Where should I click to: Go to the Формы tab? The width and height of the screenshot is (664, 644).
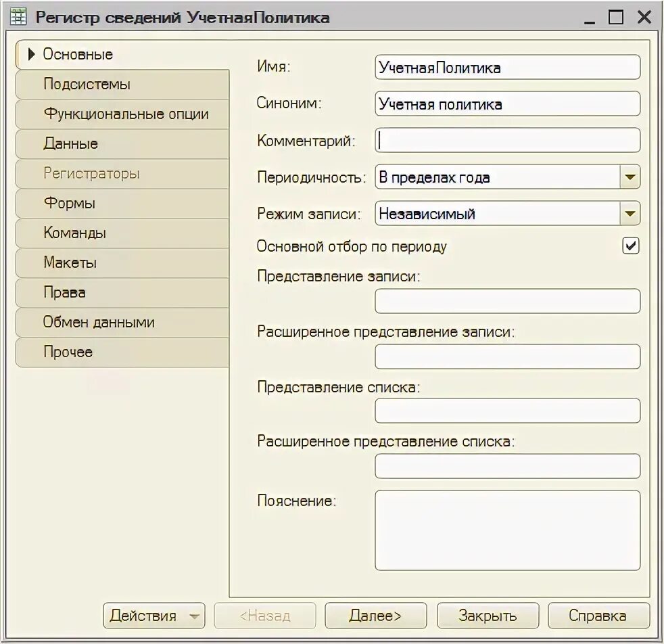122,204
